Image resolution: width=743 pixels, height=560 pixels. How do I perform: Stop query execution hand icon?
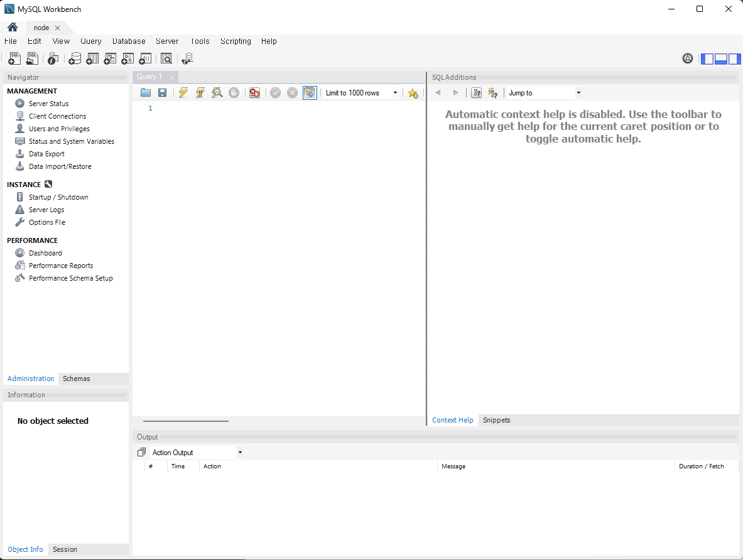coord(234,93)
